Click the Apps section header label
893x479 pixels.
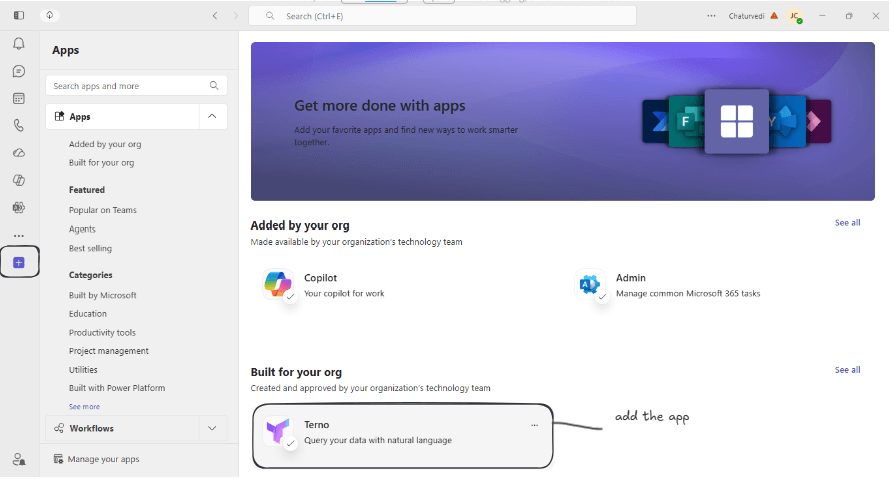pyautogui.click(x=80, y=116)
